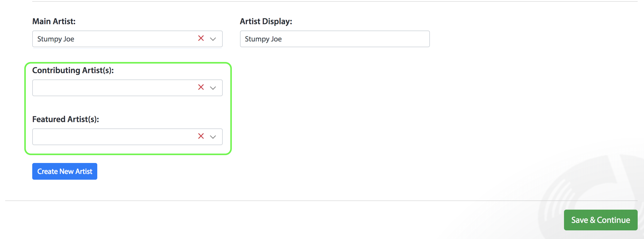Click the divider line above Save & Continue

[321, 201]
